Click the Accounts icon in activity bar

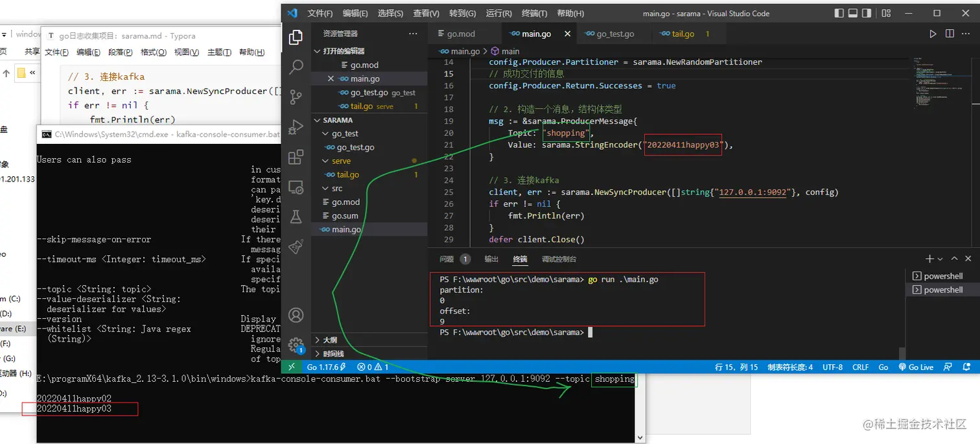coord(296,316)
